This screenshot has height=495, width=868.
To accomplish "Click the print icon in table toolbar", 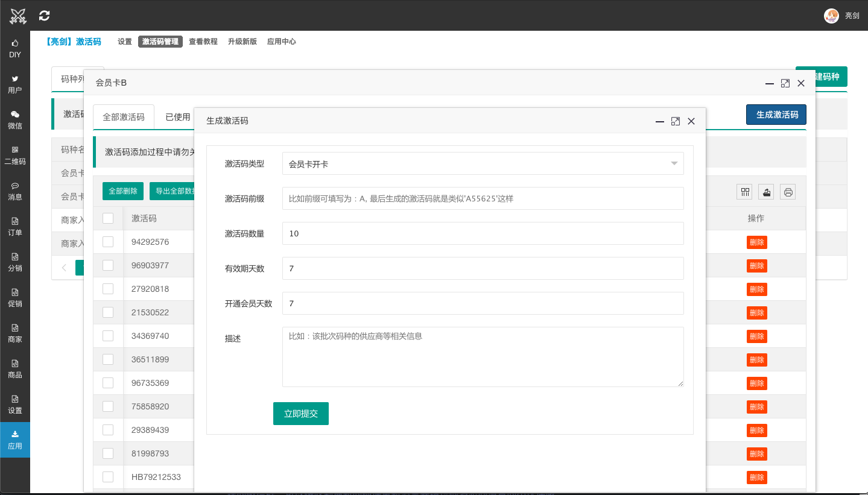I will 788,192.
